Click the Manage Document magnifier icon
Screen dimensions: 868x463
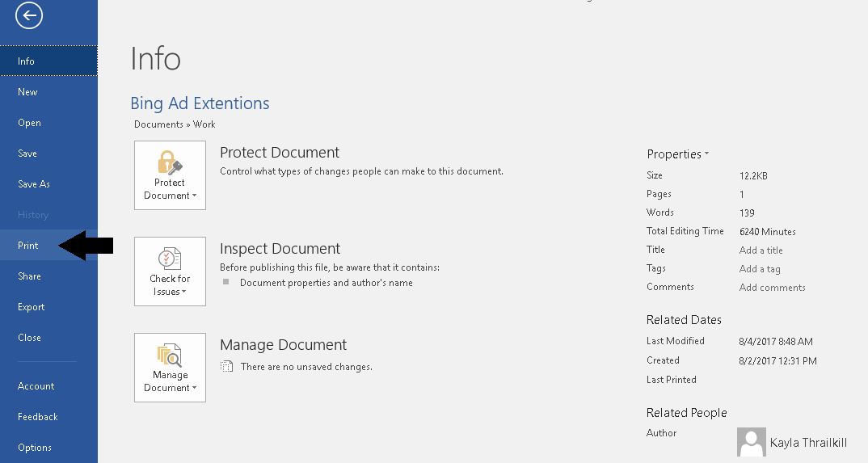(x=170, y=355)
